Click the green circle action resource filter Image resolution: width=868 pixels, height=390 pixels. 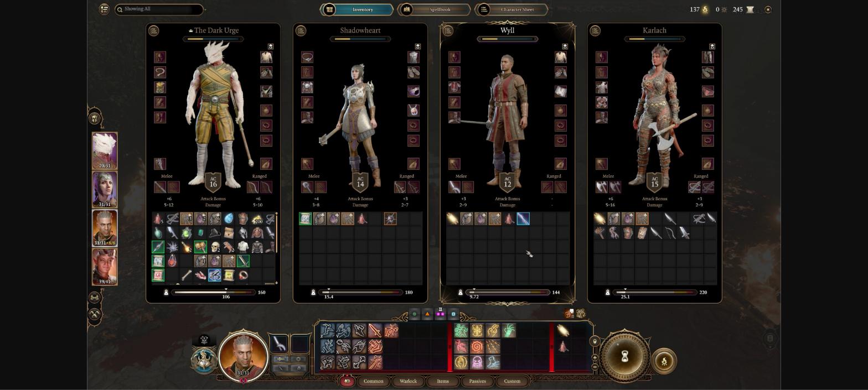[414, 314]
